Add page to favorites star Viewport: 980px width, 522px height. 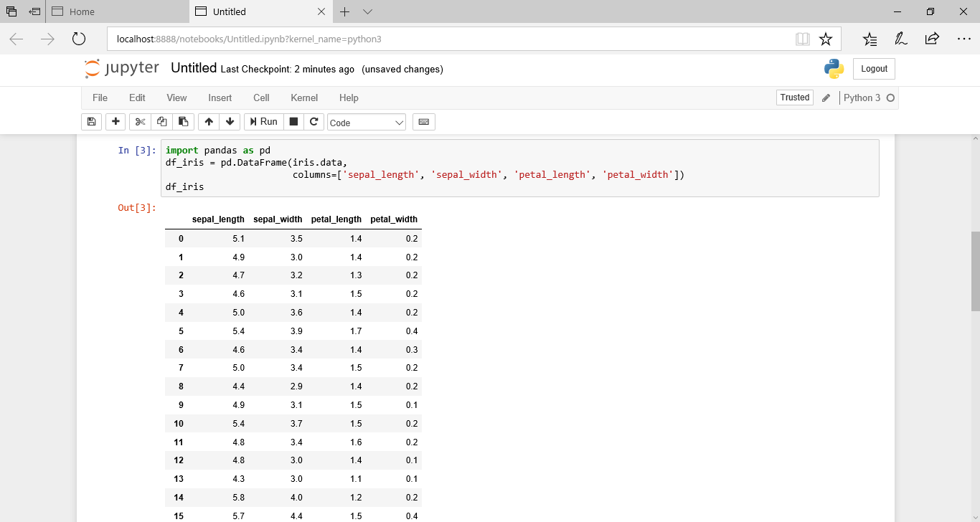pos(826,39)
